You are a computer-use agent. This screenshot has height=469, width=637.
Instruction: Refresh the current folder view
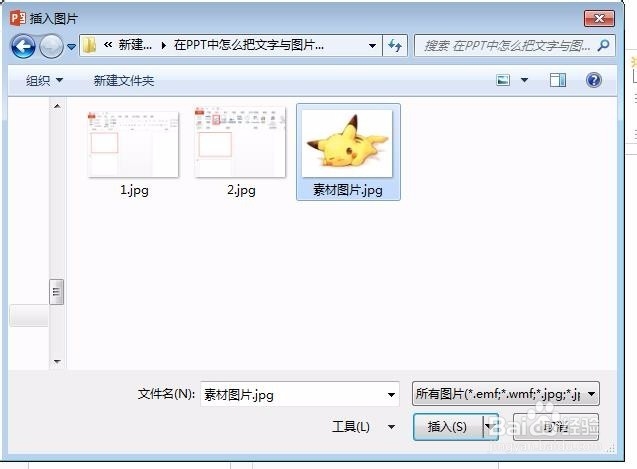click(394, 45)
